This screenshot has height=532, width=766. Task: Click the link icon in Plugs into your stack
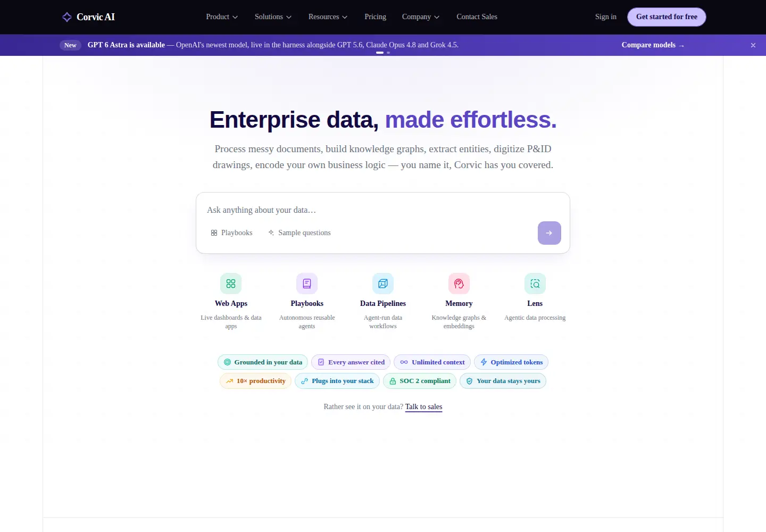[305, 381]
